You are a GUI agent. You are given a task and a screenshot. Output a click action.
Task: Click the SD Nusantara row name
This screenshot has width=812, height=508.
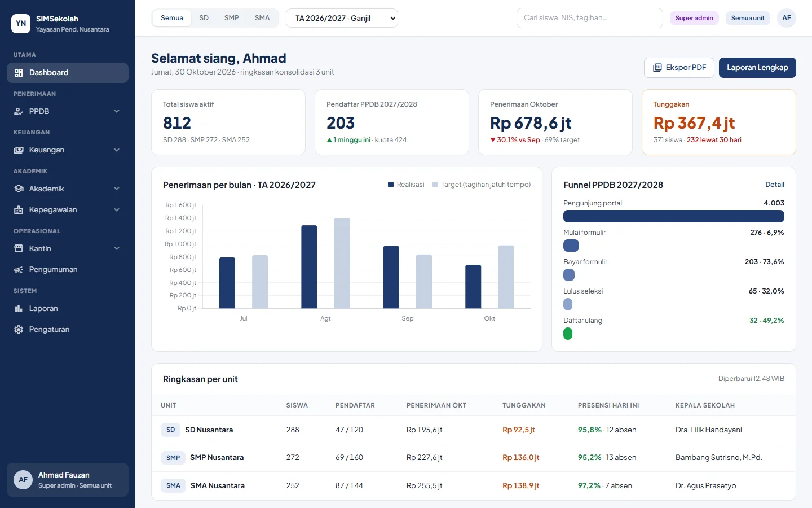point(209,430)
